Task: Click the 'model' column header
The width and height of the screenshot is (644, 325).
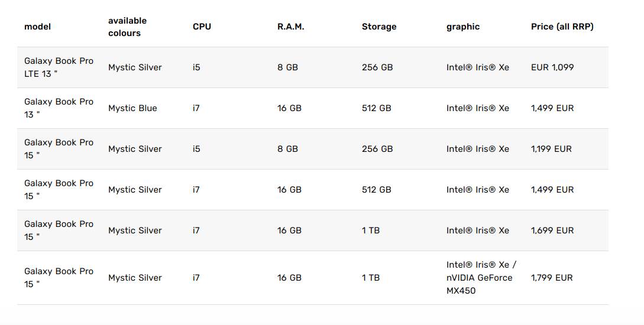Action: pyautogui.click(x=37, y=27)
